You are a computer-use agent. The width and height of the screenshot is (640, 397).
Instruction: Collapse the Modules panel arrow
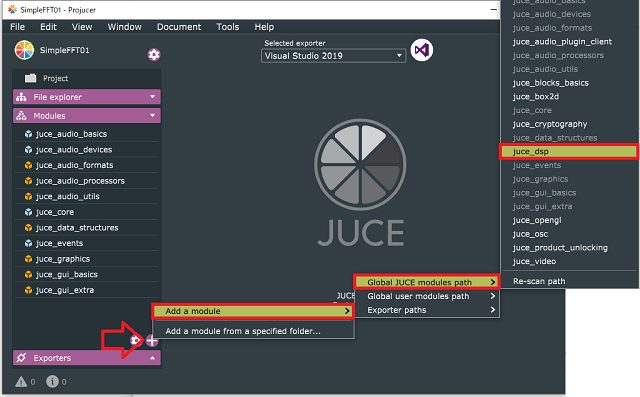coord(152,115)
